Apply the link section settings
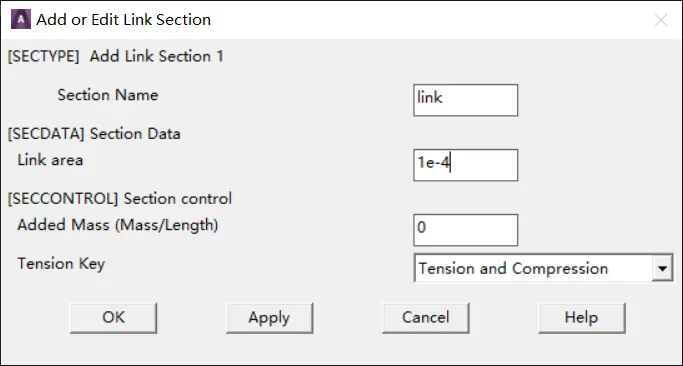Screen dimensions: 683x366 tap(269, 318)
